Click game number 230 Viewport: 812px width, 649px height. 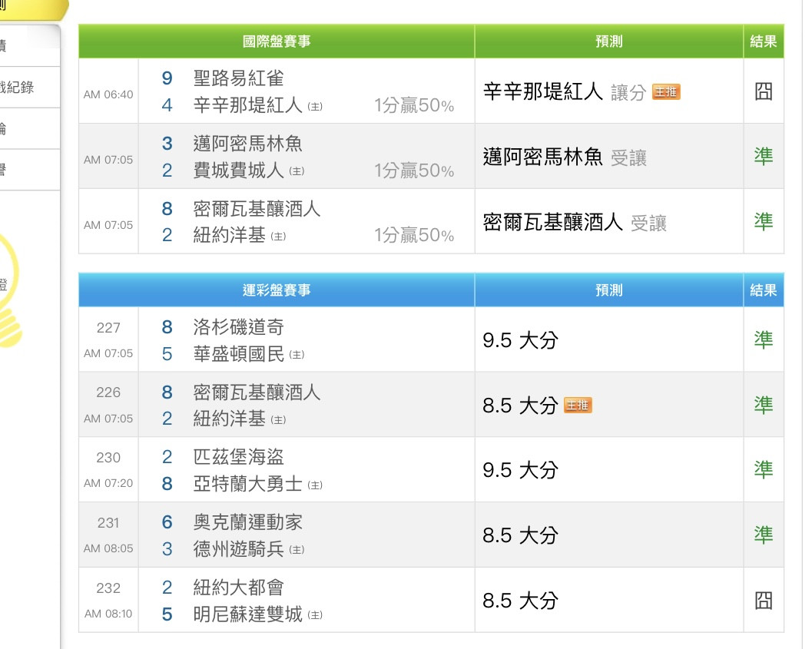(x=108, y=458)
